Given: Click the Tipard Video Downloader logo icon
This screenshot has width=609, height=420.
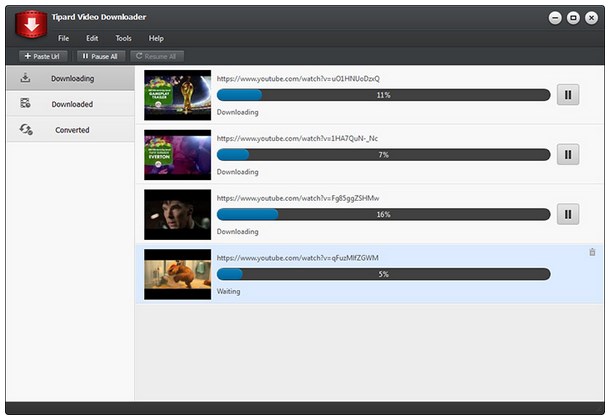Looking at the screenshot, I should tap(31, 24).
